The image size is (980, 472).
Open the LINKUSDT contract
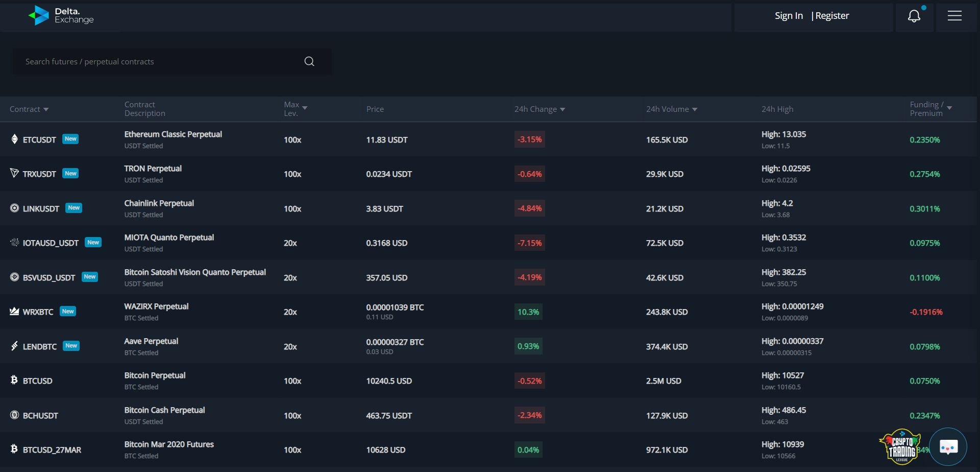[x=41, y=208]
